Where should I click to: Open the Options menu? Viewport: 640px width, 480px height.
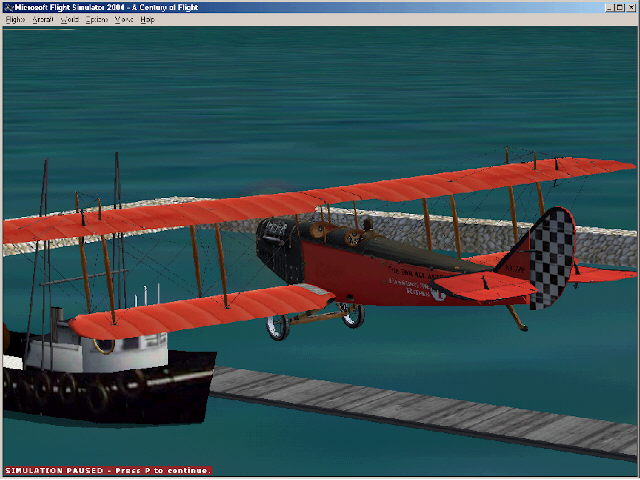click(x=97, y=20)
